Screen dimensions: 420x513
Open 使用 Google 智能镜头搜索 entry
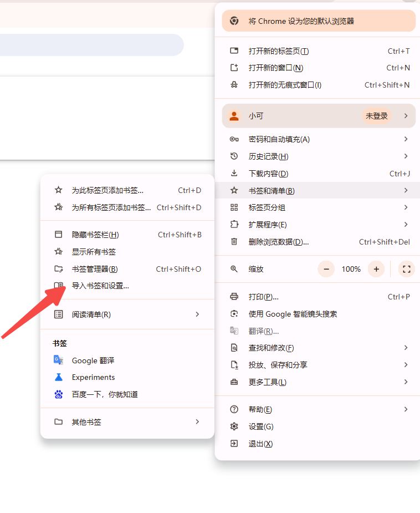(317, 314)
